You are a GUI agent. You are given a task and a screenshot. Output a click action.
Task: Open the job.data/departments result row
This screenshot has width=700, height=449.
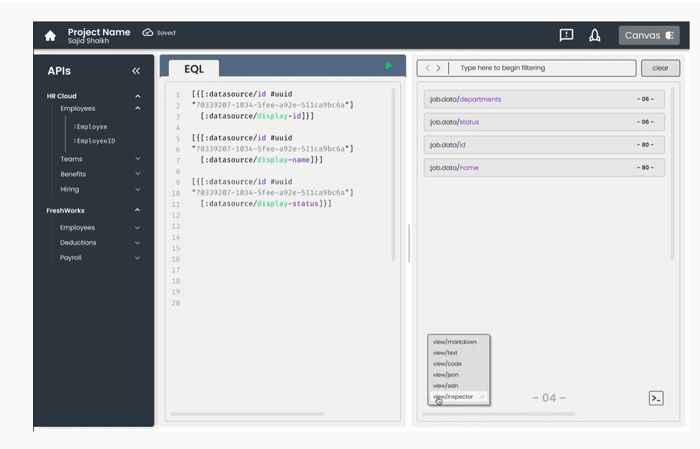coord(544,99)
